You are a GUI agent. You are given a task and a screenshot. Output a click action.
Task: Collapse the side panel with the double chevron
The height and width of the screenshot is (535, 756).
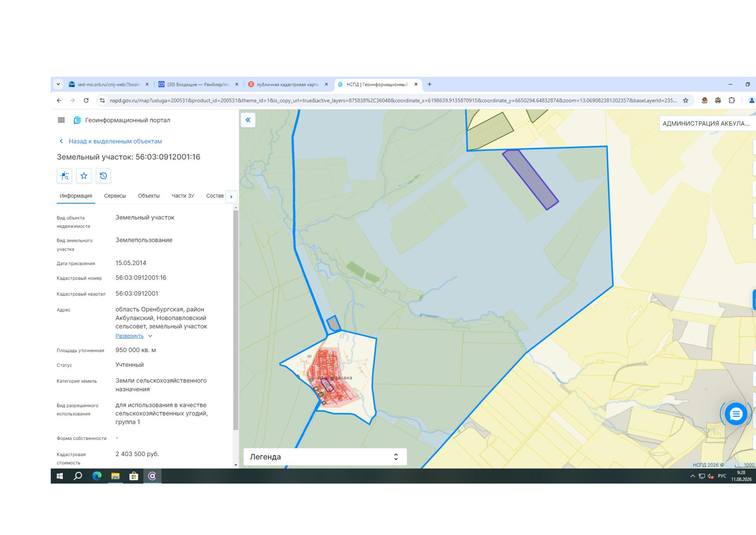pyautogui.click(x=248, y=120)
